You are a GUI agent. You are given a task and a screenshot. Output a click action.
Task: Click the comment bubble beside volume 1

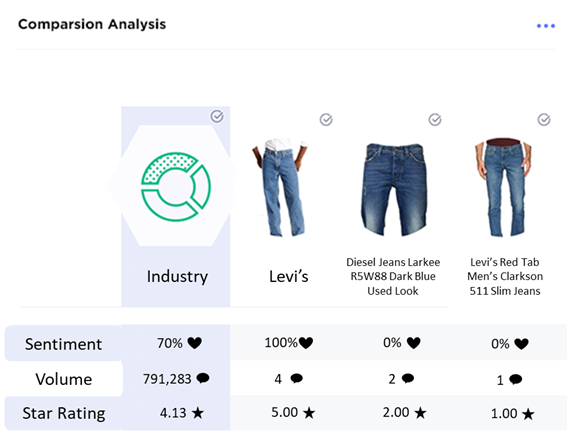pyautogui.click(x=516, y=380)
